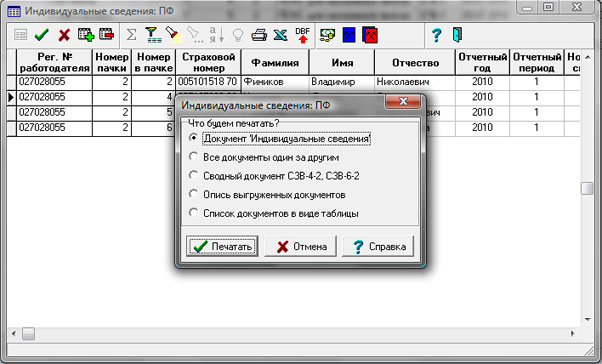Pick 'Список документов в виде таблицы' option

(x=274, y=213)
